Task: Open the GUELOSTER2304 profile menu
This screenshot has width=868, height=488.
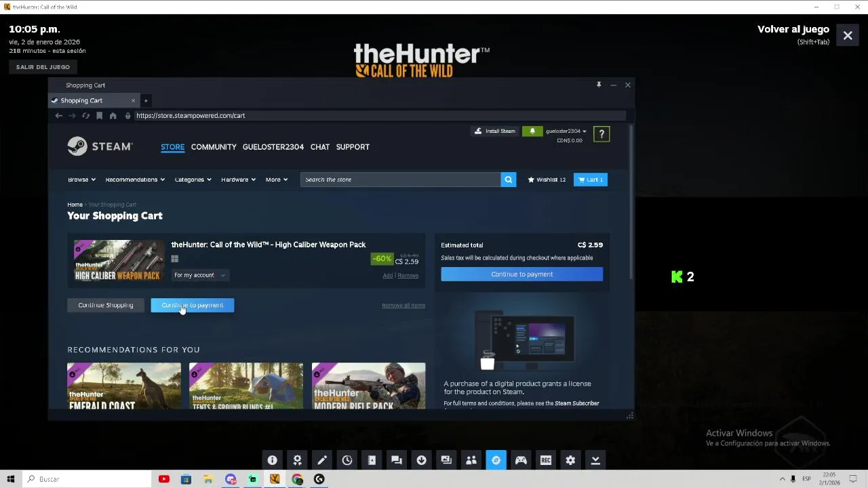Action: tap(273, 147)
